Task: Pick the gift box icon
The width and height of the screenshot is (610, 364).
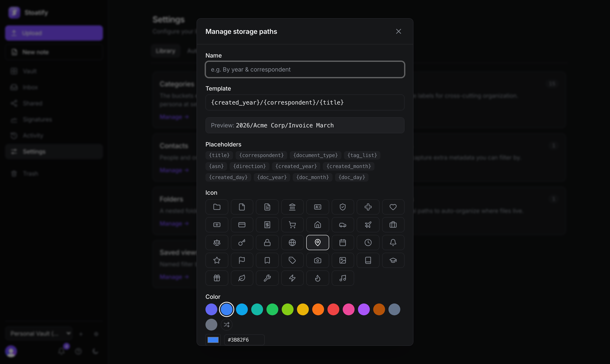Action: (x=217, y=278)
